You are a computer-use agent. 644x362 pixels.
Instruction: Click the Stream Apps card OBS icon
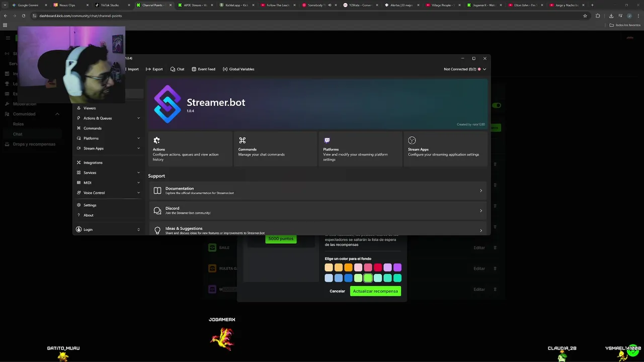pyautogui.click(x=412, y=140)
